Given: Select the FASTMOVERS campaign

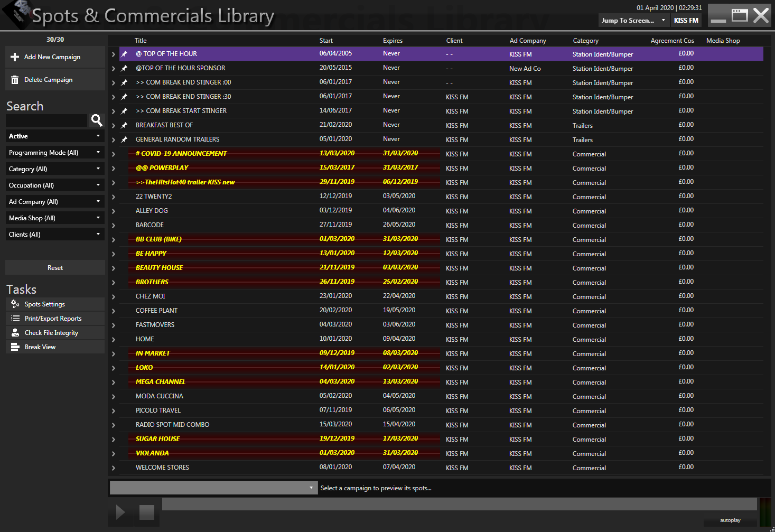Looking at the screenshot, I should tap(441, 325).
